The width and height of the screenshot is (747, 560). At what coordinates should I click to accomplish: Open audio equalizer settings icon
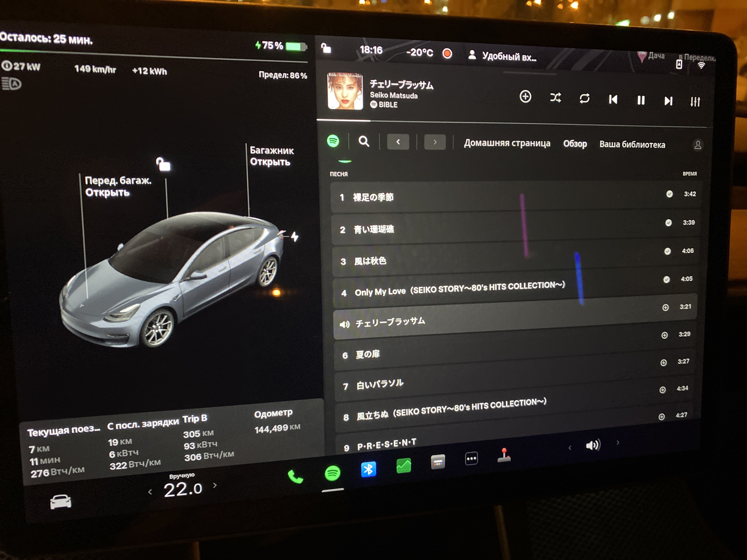(695, 102)
